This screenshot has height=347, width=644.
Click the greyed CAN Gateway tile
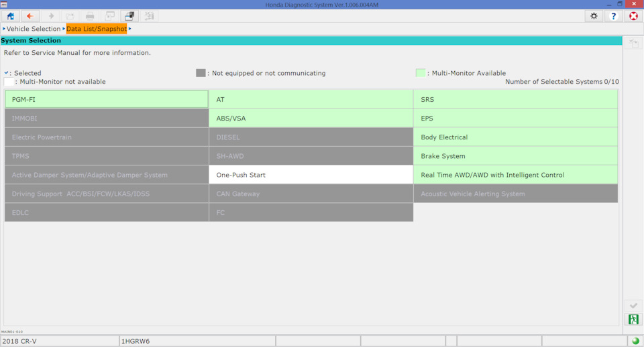tap(311, 194)
